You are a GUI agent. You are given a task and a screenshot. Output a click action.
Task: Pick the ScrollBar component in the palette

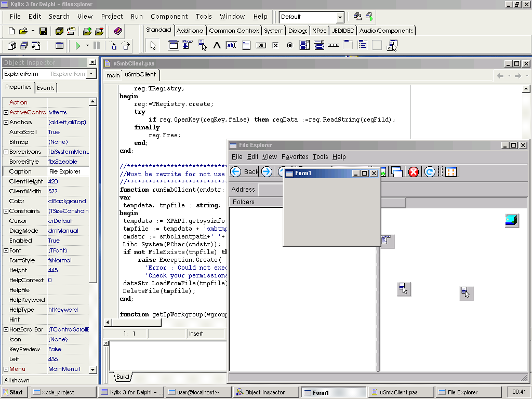334,45
